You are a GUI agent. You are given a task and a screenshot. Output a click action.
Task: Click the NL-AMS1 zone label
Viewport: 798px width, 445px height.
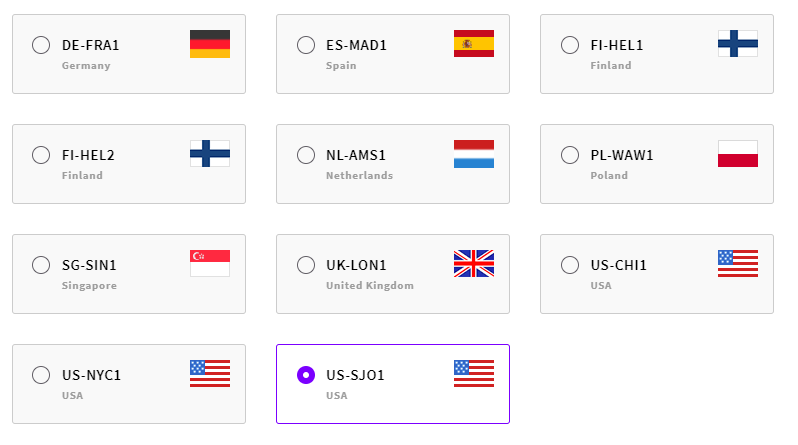(x=356, y=155)
